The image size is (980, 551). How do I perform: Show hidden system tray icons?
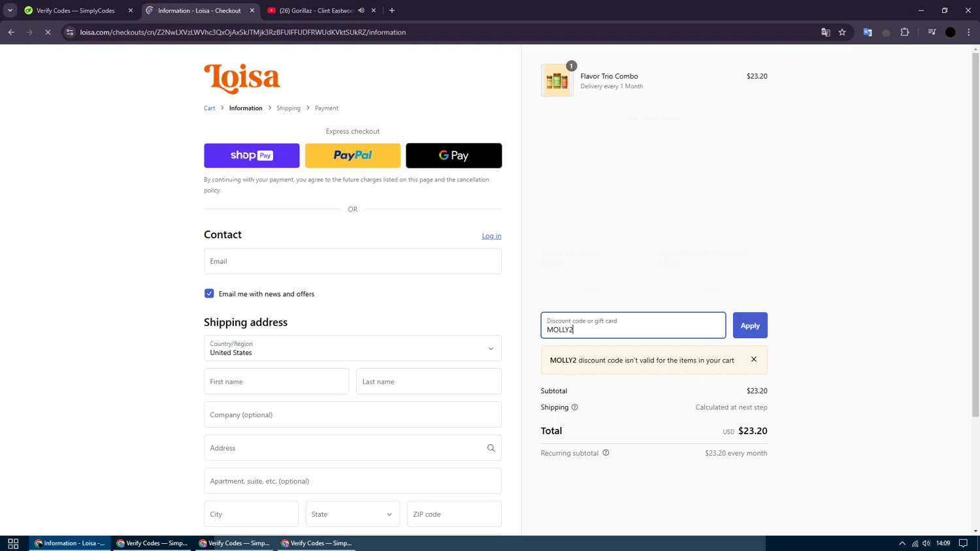pos(902,543)
